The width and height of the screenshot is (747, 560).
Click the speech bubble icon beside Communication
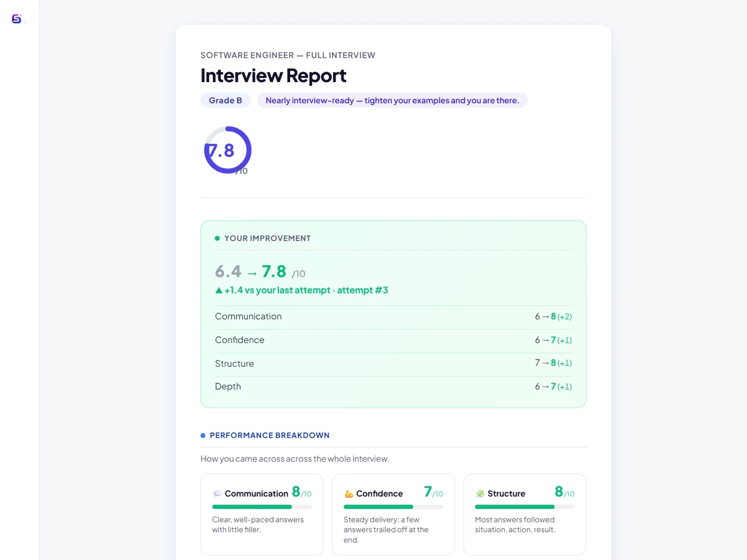point(217,493)
